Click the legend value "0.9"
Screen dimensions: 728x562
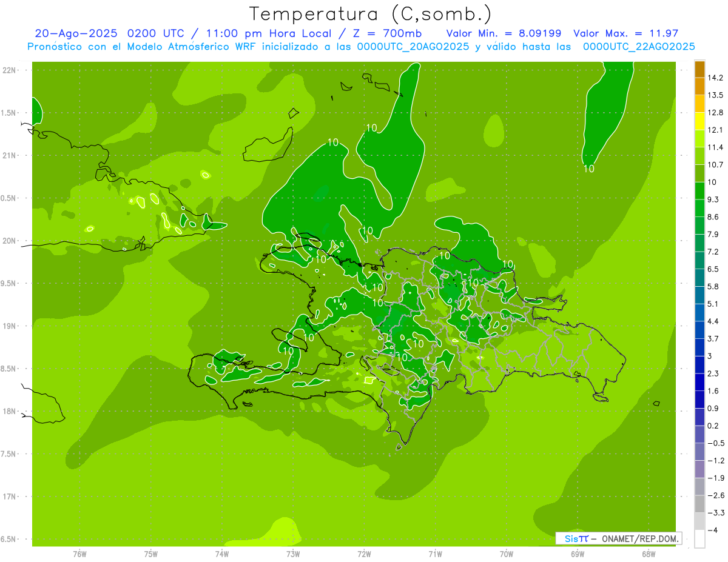[x=713, y=408]
